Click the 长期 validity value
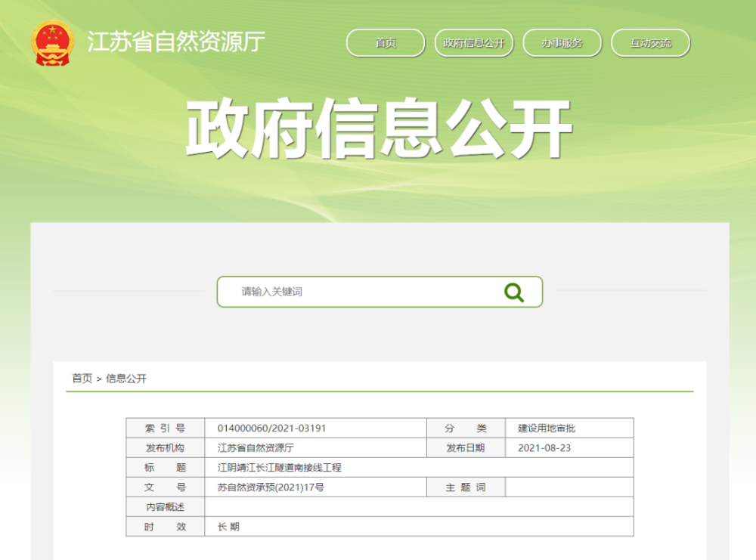Viewport: 756px width, 560px height. click(x=228, y=527)
